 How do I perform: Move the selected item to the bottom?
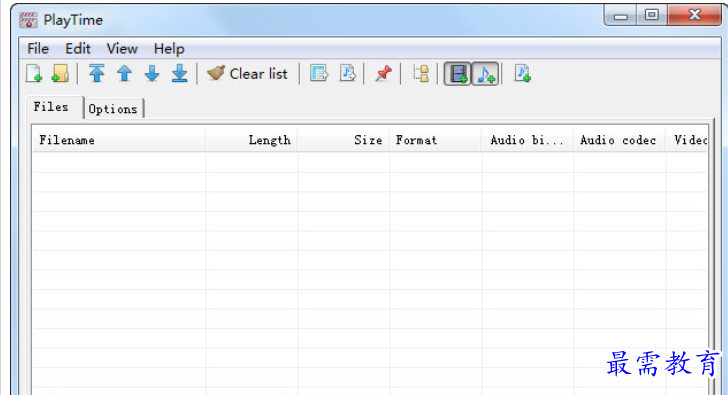tap(180, 73)
